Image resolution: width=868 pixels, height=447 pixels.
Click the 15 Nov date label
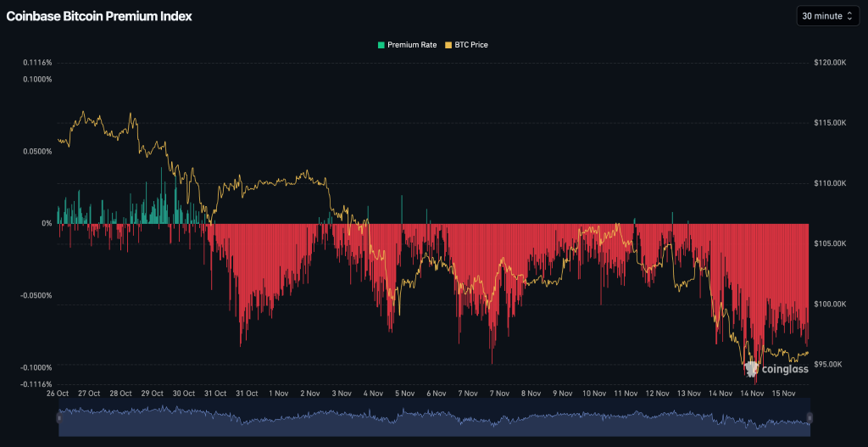783,394
